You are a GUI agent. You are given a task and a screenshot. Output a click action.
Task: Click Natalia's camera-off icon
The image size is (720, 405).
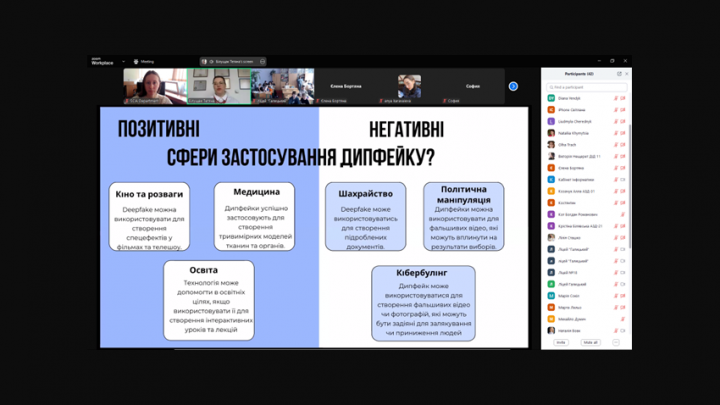623,133
